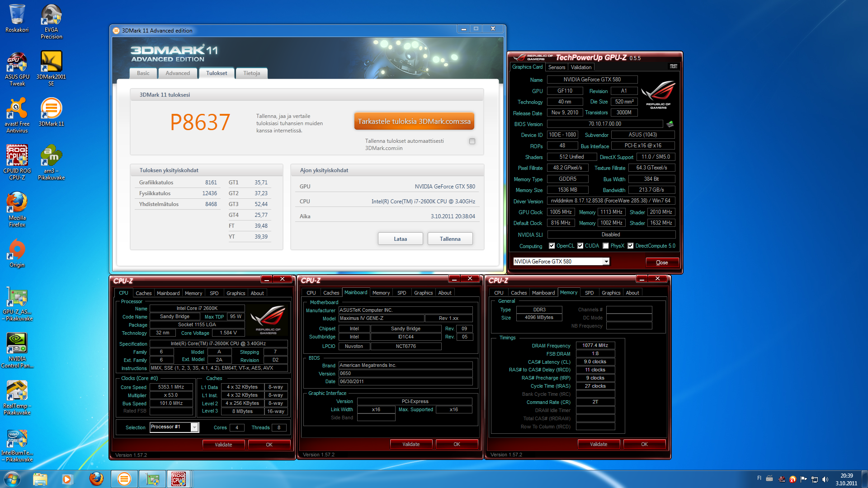Screen dimensions: 868x488
Task: Open the Tietoja tab in 3DMark
Action: [252, 73]
